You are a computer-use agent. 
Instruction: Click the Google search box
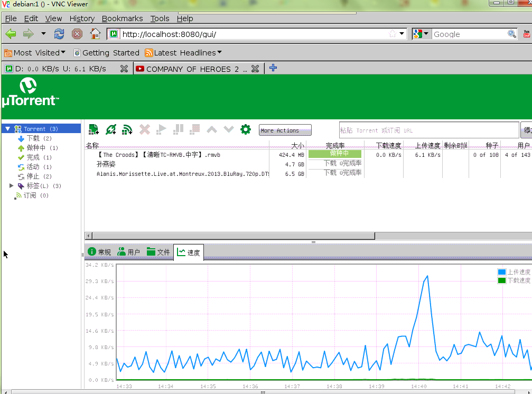(x=469, y=34)
